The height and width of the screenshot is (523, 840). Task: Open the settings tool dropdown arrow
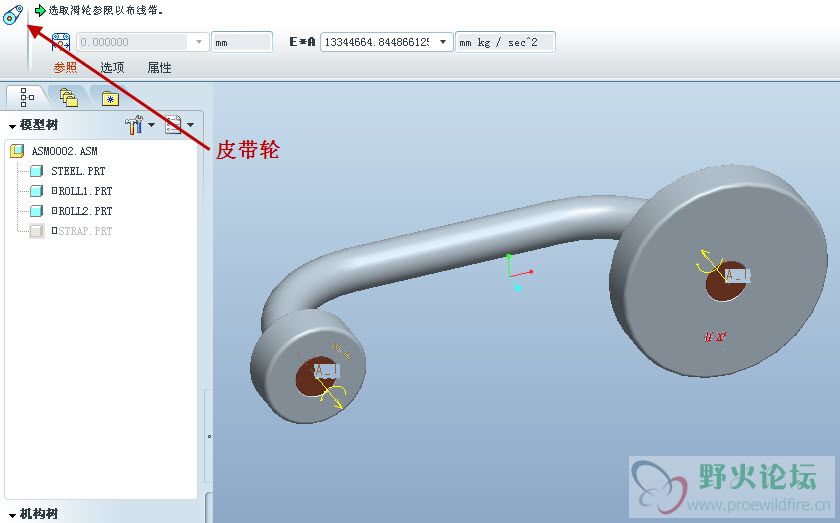pyautogui.click(x=152, y=125)
